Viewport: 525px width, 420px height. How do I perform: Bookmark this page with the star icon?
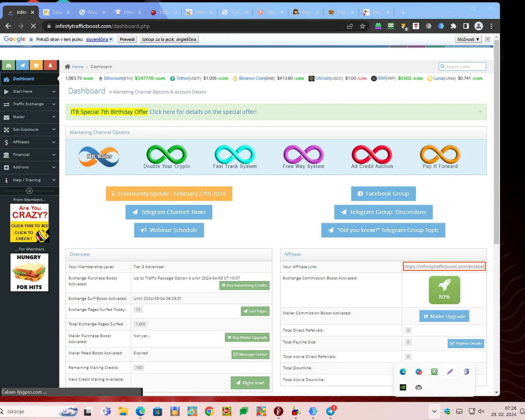[363, 26]
